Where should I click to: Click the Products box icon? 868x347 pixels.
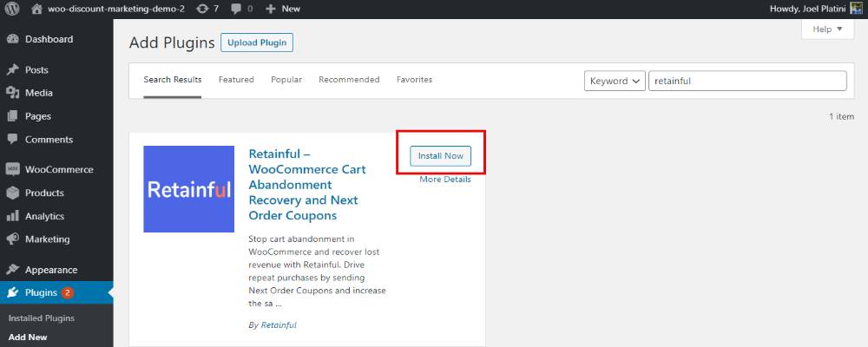coord(13,193)
